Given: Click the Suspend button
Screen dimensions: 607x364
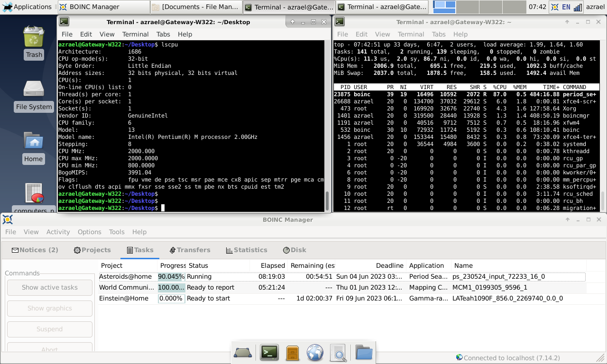Looking at the screenshot, I should (50, 329).
